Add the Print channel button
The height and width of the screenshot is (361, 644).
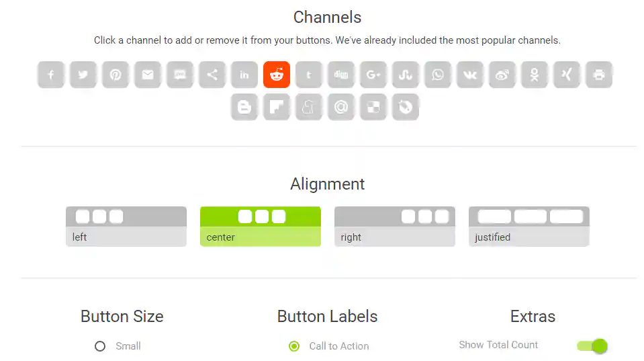pos(599,75)
